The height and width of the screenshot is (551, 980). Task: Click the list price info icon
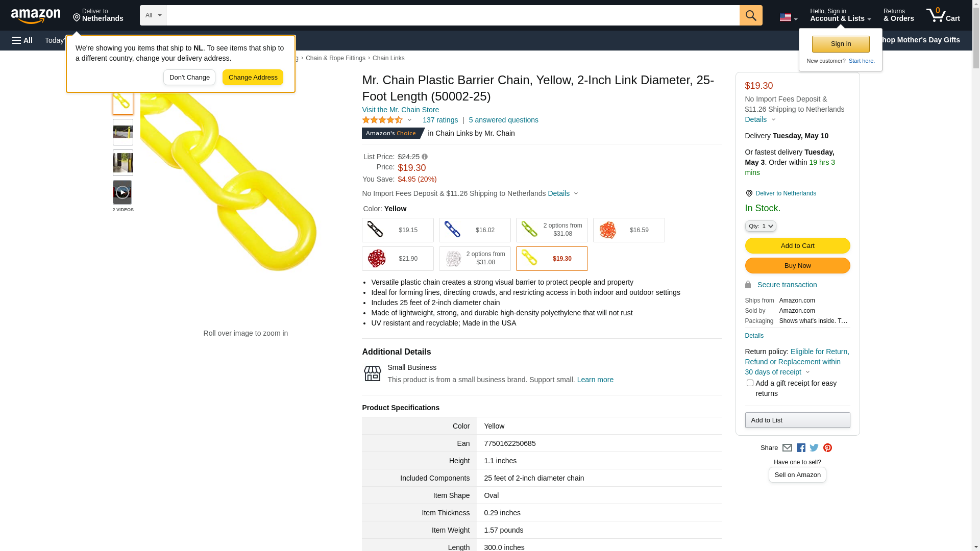[425, 157]
